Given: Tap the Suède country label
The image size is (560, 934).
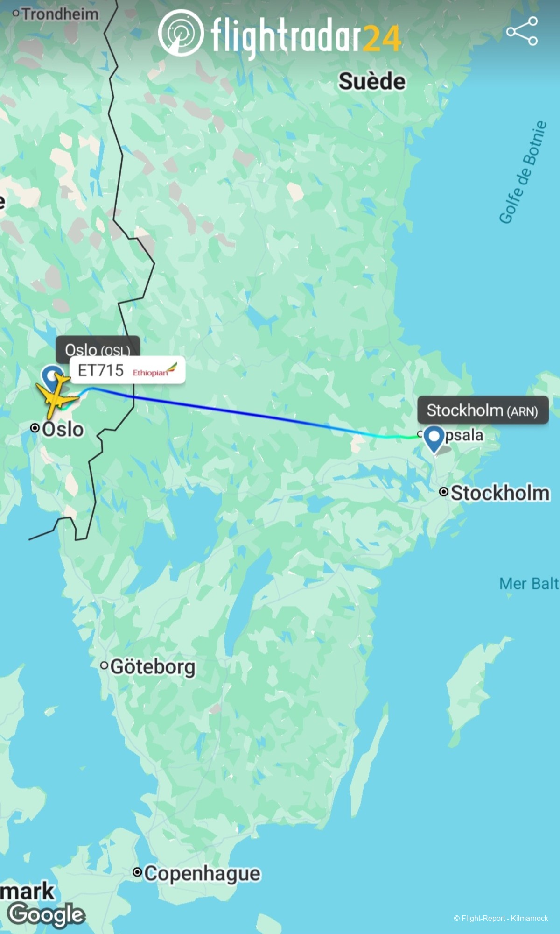Looking at the screenshot, I should click(372, 81).
